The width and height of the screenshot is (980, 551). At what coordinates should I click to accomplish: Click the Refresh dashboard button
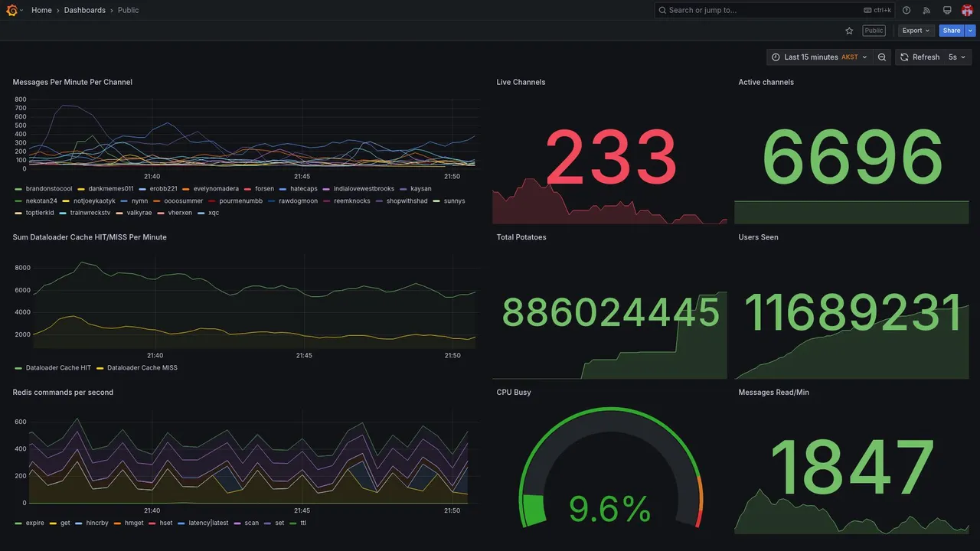[919, 57]
